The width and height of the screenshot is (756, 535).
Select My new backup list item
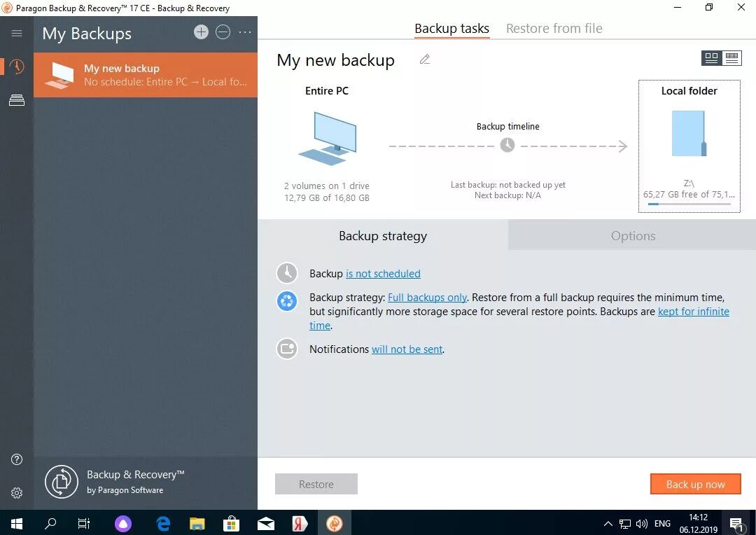coord(146,75)
